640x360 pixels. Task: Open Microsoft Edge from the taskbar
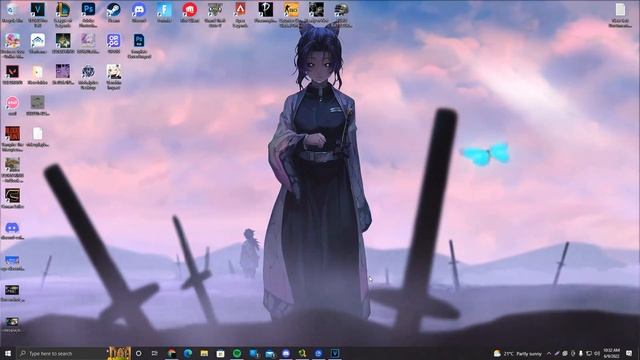(x=188, y=353)
